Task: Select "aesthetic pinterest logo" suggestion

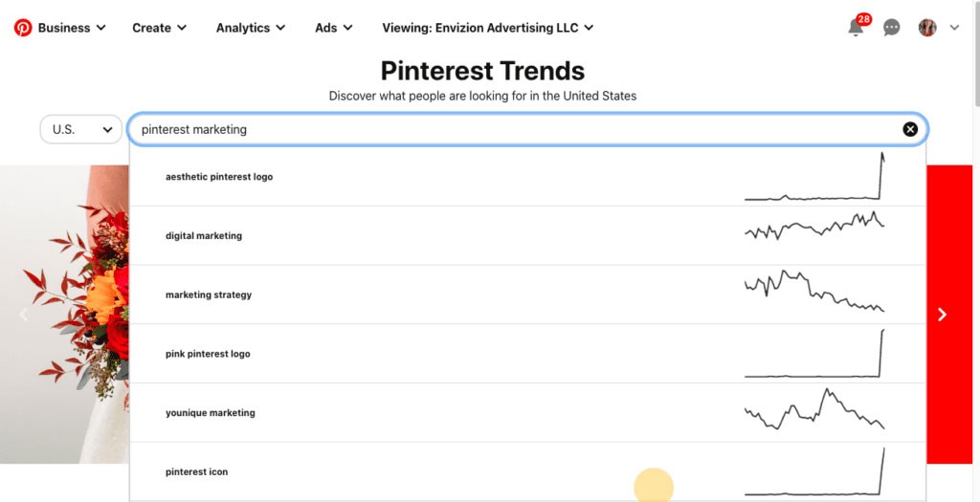Action: (x=219, y=177)
